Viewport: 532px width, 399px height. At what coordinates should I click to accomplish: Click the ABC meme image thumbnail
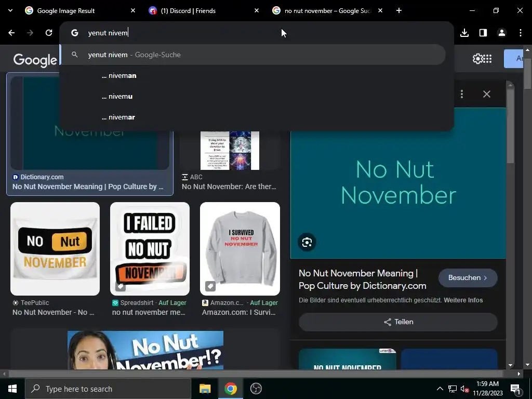230,151
